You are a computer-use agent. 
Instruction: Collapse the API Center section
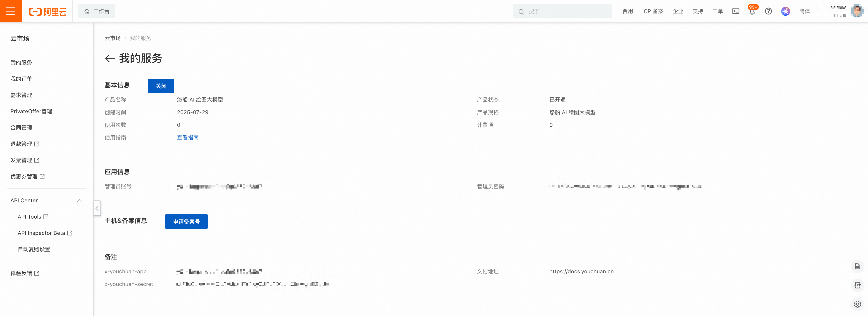point(79,200)
